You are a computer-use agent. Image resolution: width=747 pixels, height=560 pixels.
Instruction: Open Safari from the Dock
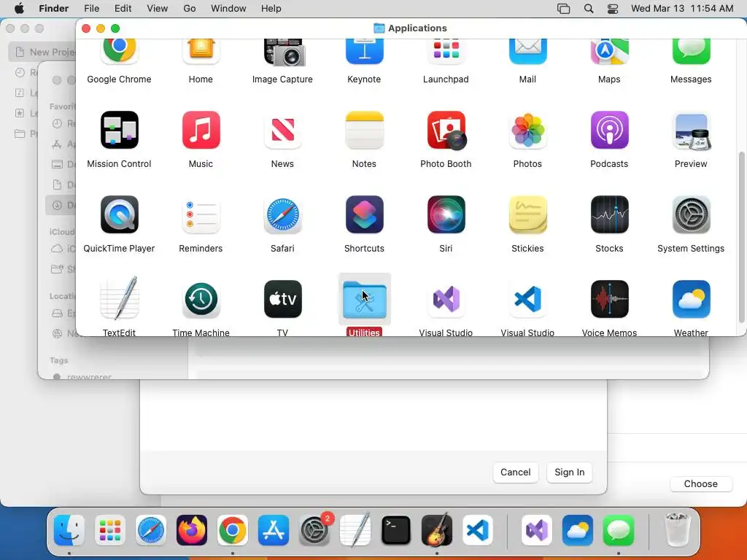[x=151, y=530]
